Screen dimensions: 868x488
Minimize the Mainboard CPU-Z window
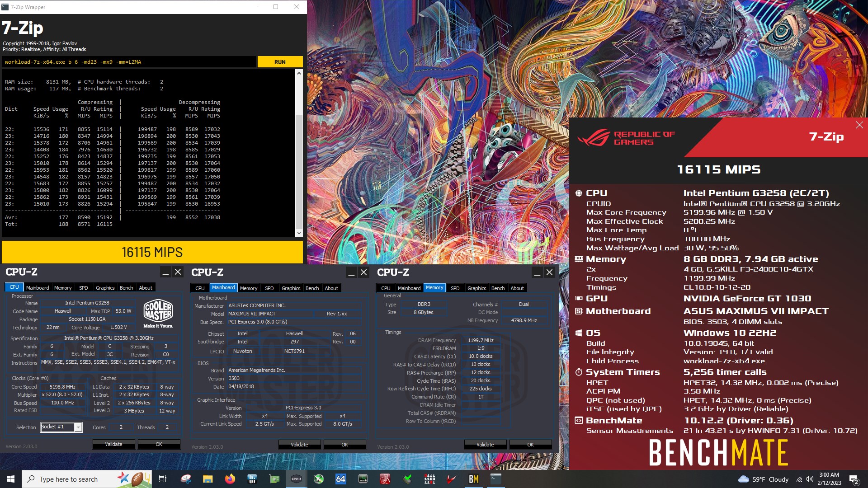tap(351, 272)
